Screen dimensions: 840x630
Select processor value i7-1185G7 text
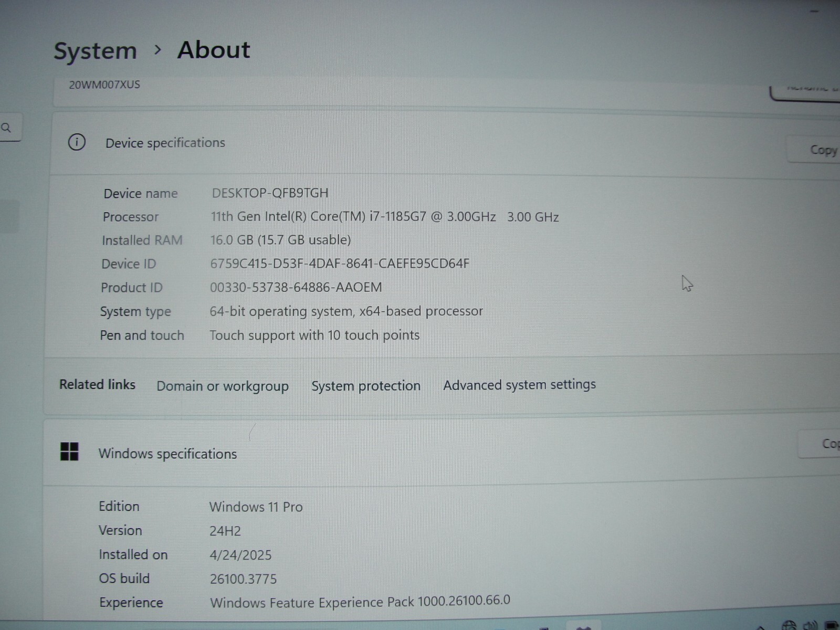tap(385, 216)
